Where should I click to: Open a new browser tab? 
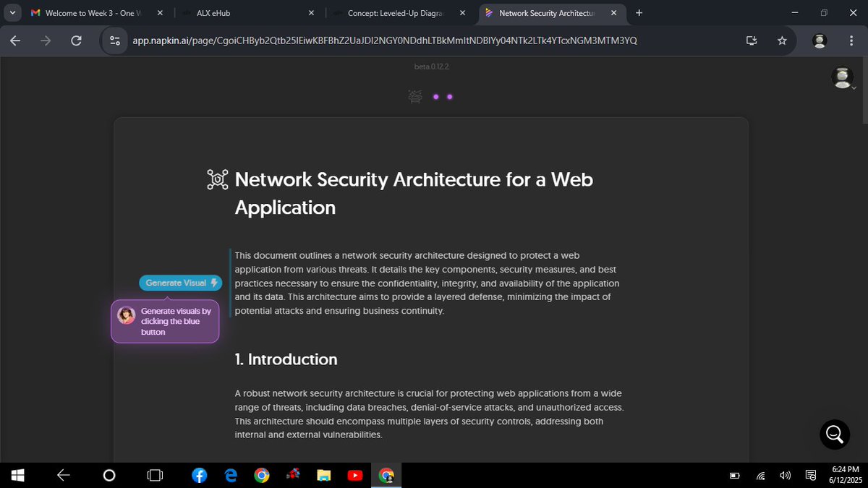[639, 13]
